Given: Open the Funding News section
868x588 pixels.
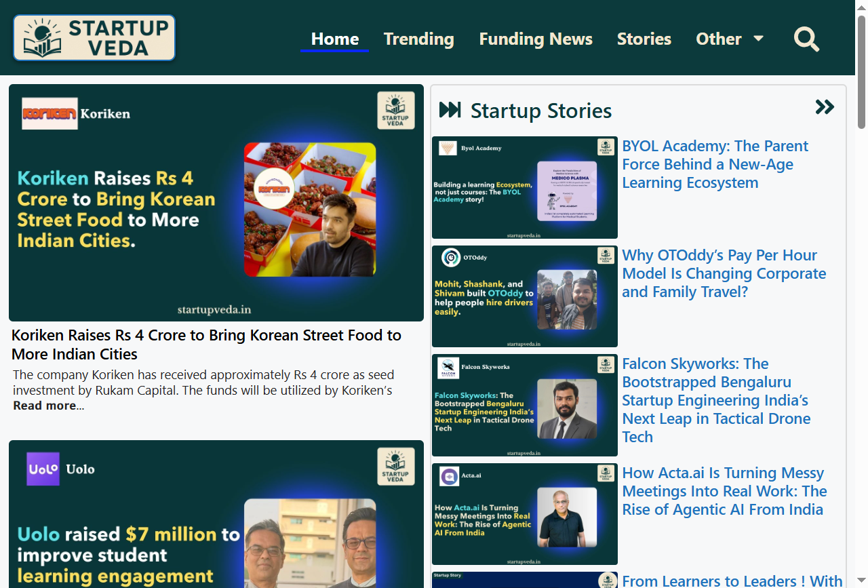Looking at the screenshot, I should coord(536,39).
